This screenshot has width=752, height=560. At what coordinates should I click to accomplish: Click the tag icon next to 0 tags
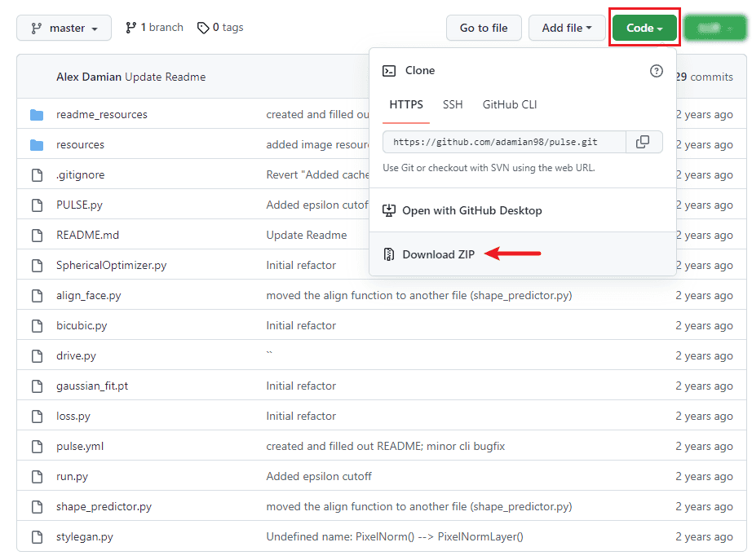point(203,28)
